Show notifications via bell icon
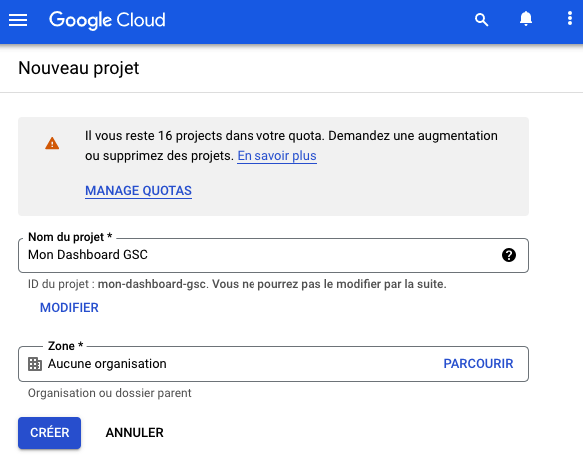Viewport: 583px width, 475px height. click(526, 19)
